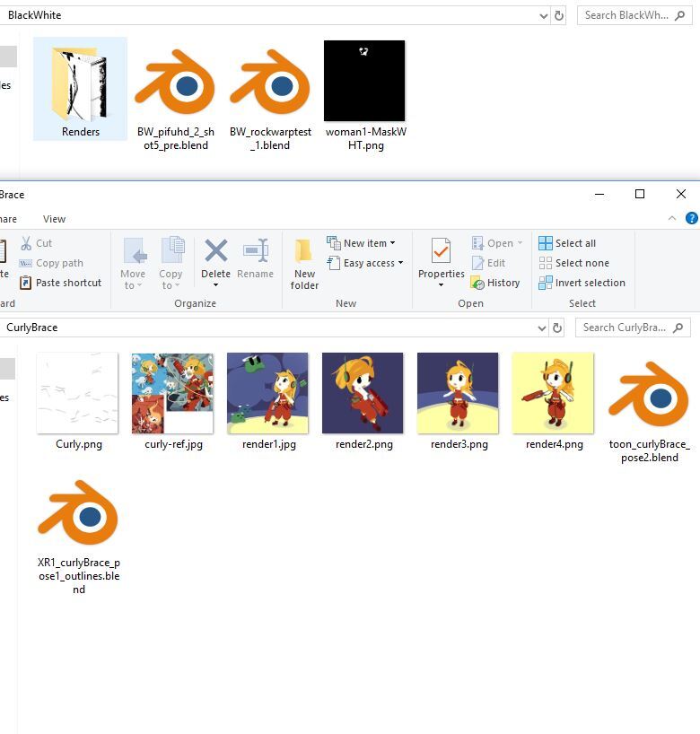Open CurlyBrace address bar history dropdown
The height and width of the screenshot is (734, 700).
542,328
